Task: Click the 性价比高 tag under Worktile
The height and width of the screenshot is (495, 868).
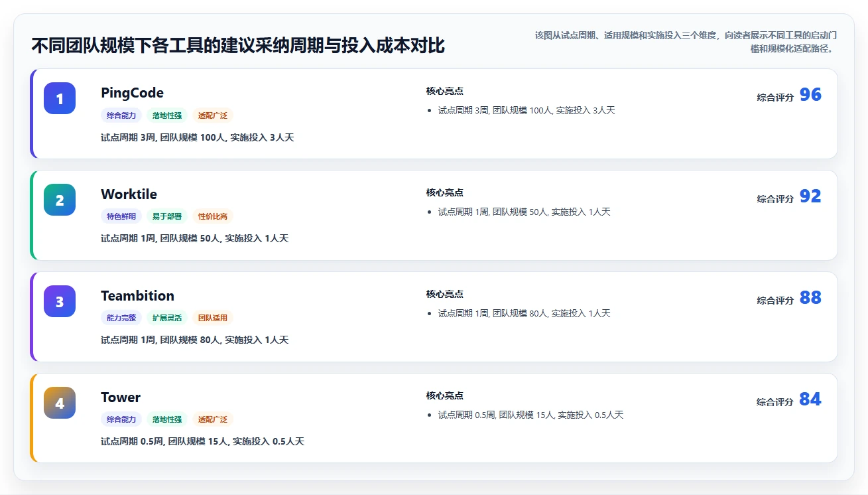Action: [x=213, y=216]
